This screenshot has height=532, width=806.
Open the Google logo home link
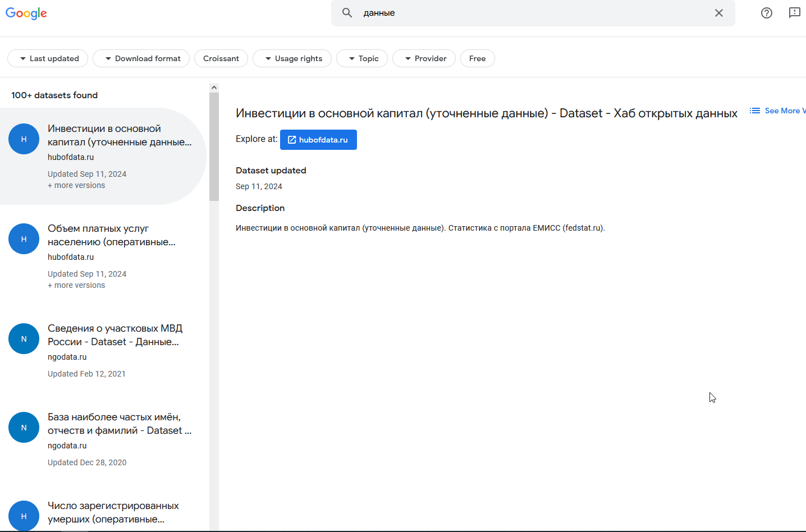tap(26, 13)
